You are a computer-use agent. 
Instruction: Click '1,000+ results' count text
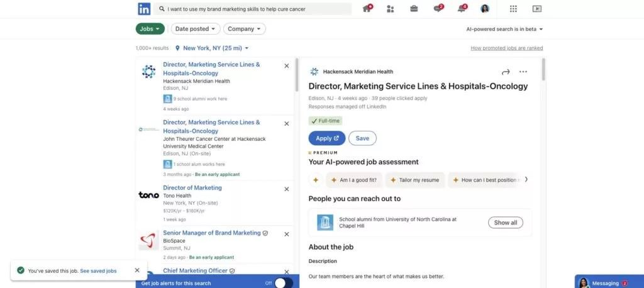click(x=152, y=48)
